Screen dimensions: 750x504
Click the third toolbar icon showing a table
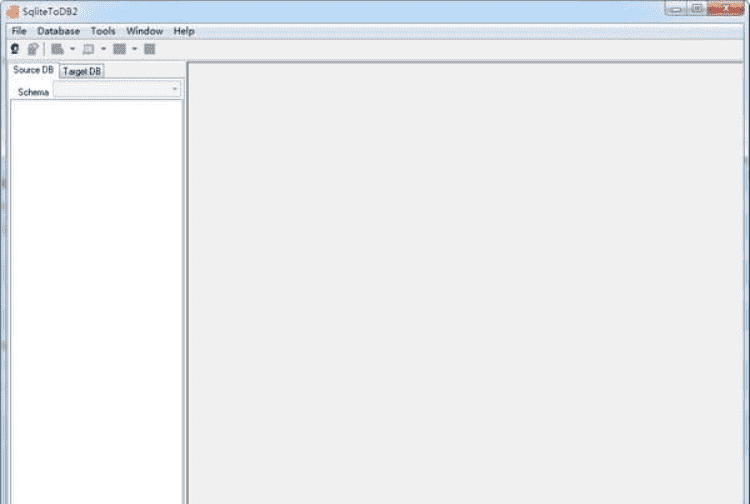[x=57, y=49]
